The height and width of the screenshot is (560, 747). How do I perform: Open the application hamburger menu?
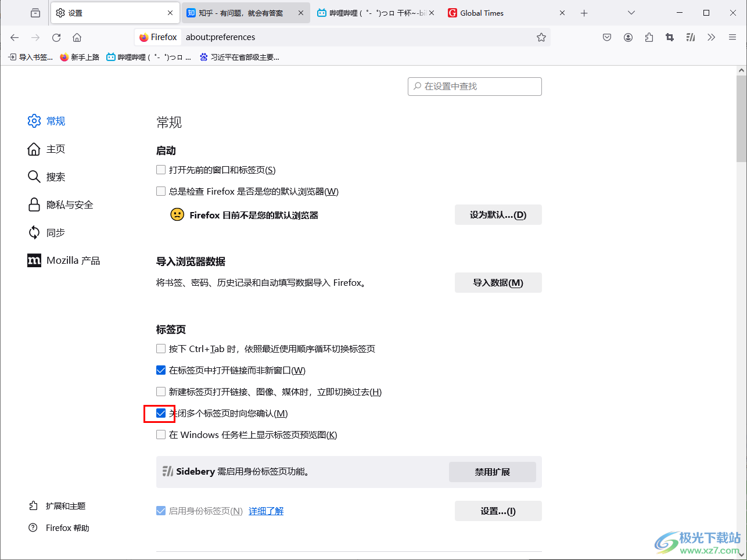click(732, 37)
